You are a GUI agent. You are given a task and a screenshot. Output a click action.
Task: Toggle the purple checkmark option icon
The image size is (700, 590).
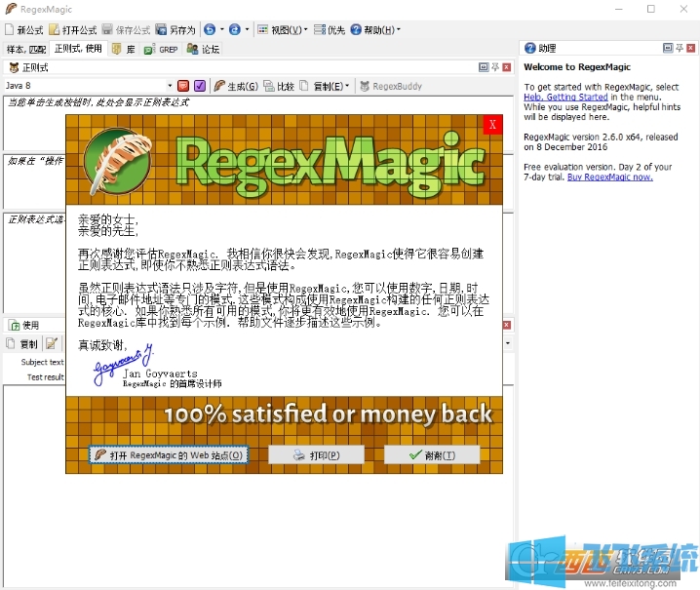point(200,86)
